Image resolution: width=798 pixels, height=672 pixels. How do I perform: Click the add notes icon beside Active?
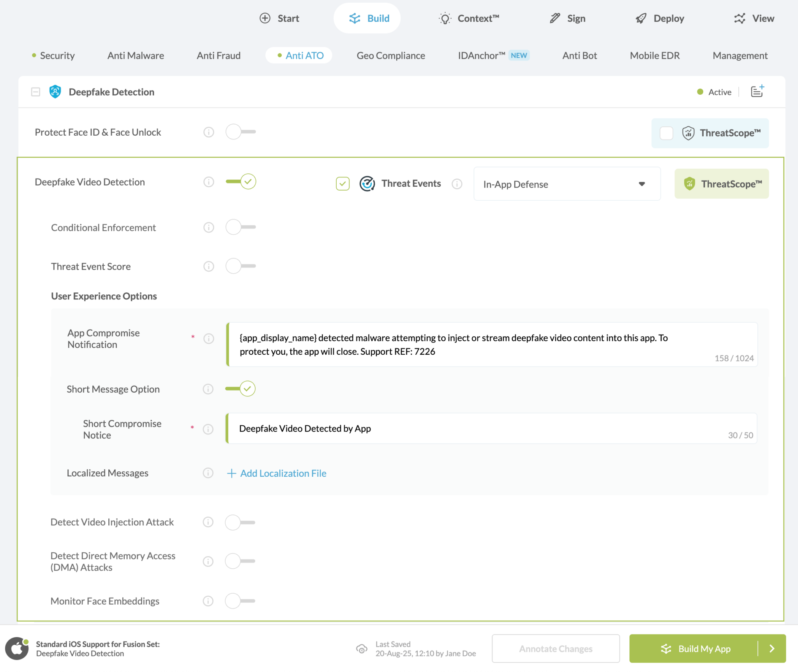pos(757,92)
